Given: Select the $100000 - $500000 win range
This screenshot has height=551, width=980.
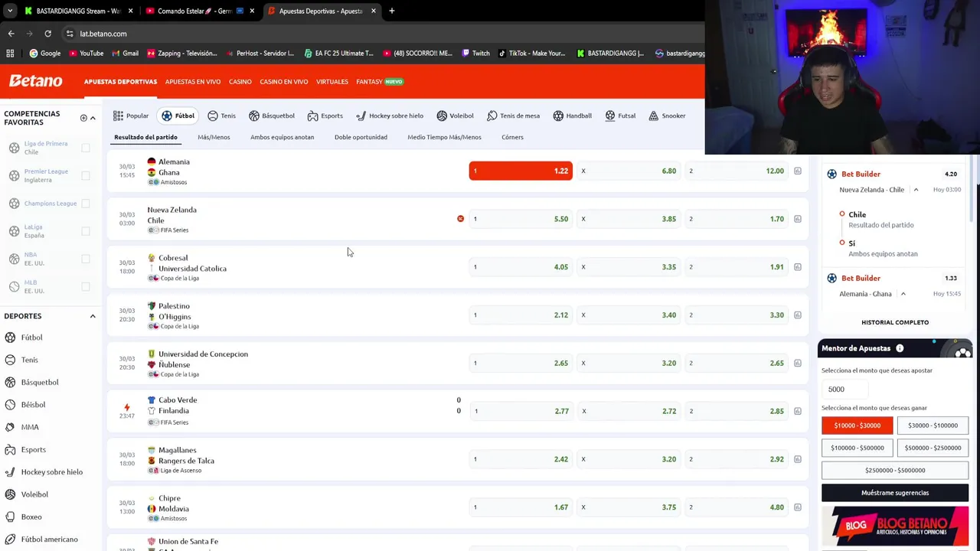Looking at the screenshot, I should (857, 448).
